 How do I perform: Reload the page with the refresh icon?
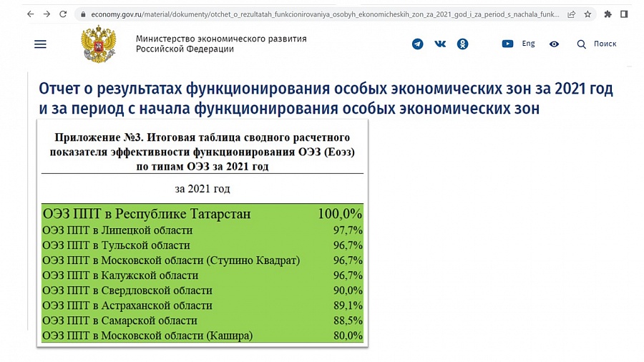pos(63,14)
